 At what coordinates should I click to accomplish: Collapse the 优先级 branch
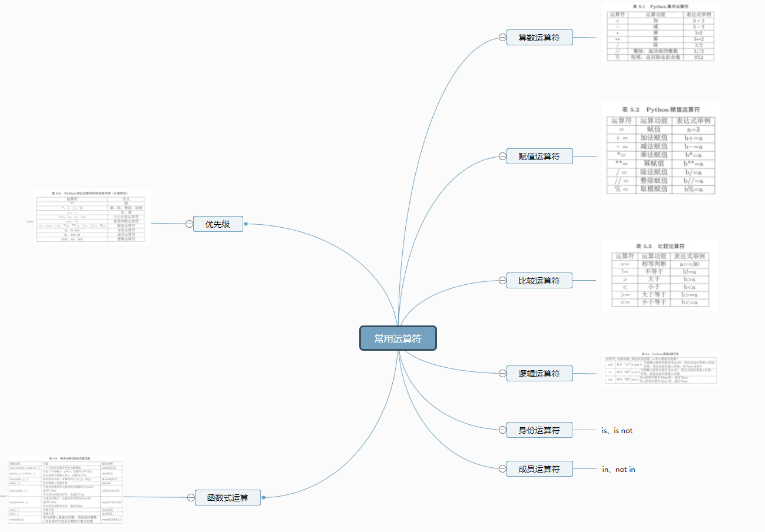click(189, 224)
